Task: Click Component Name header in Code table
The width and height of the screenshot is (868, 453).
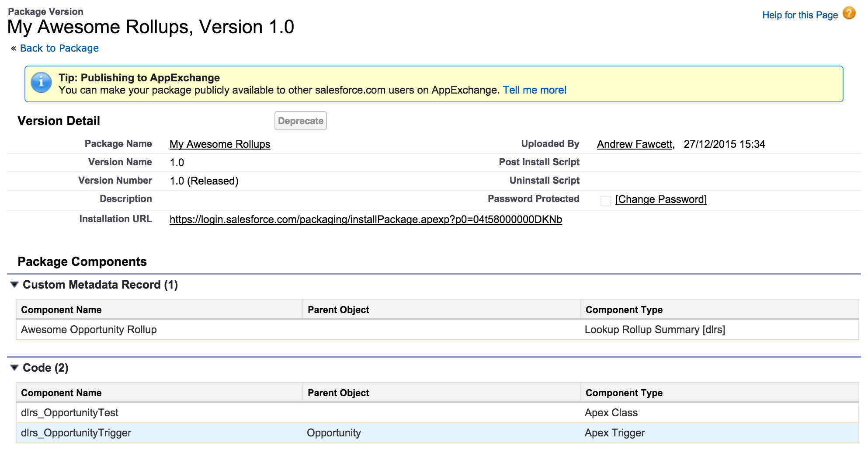Action: pos(61,393)
